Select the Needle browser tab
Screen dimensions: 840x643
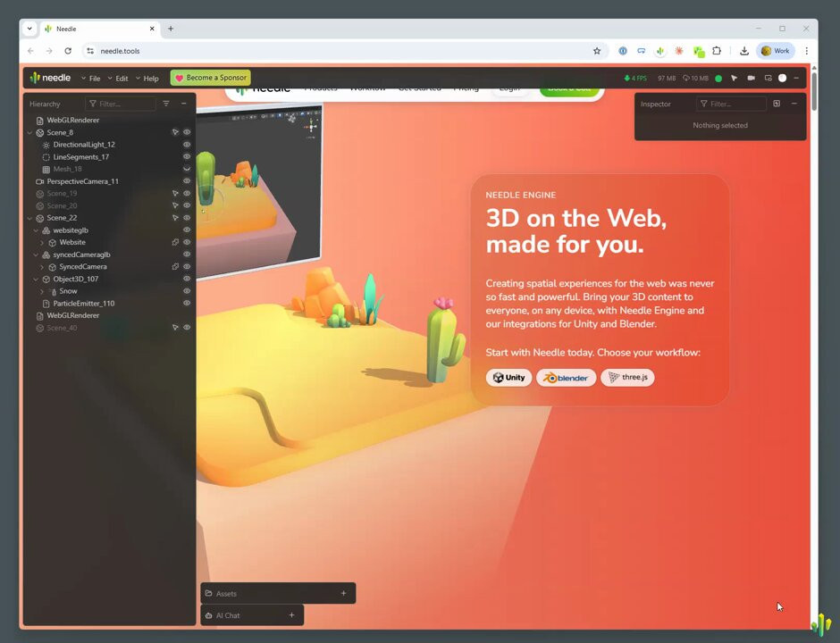click(100, 29)
